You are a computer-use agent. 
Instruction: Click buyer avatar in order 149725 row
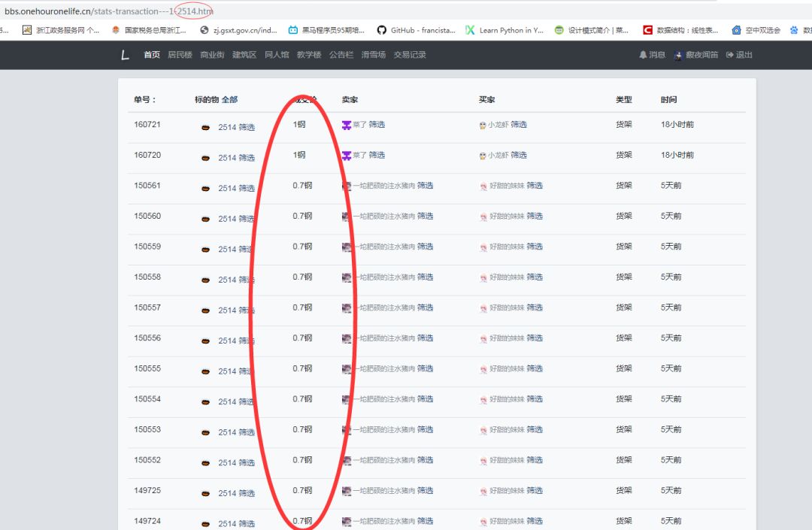pyautogui.click(x=483, y=492)
